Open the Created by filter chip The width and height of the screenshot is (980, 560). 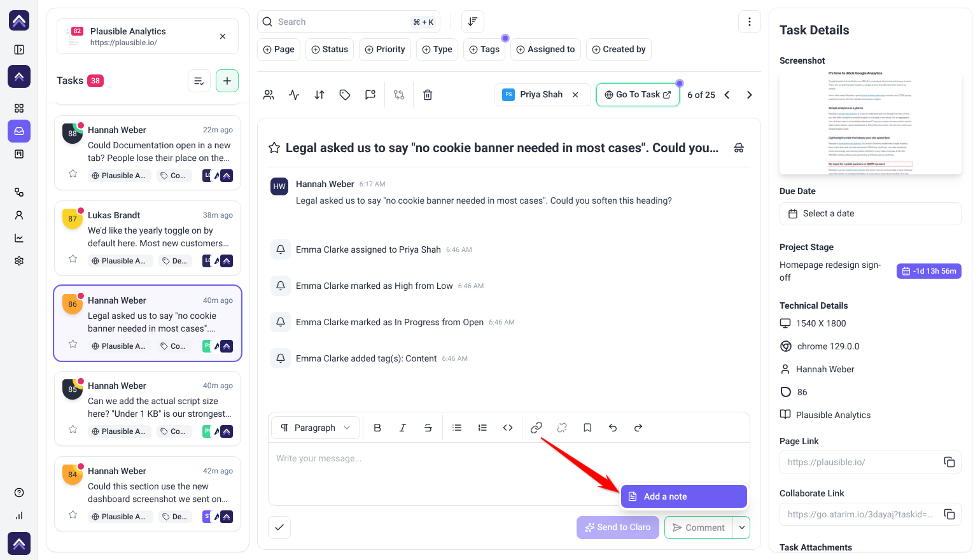coord(619,50)
